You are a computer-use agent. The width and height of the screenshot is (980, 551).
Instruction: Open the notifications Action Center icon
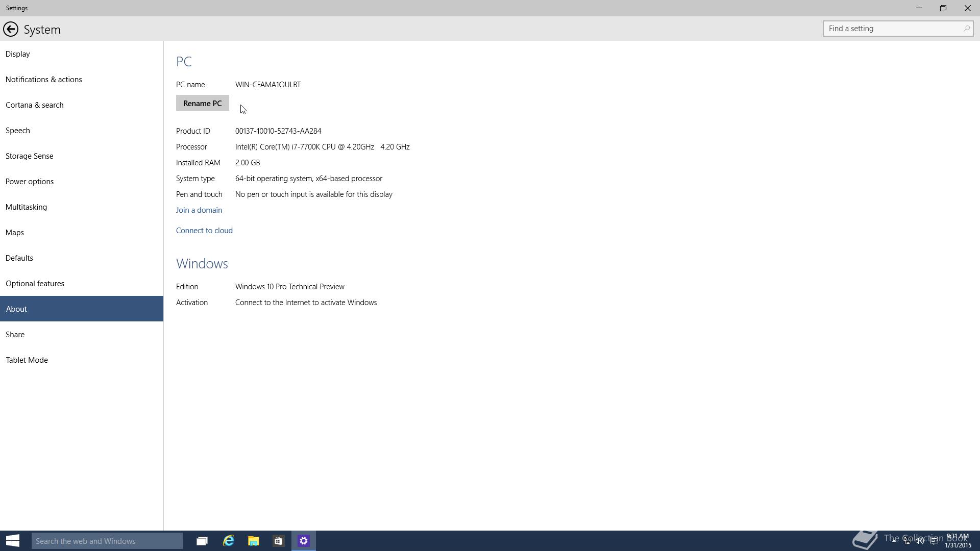tap(934, 541)
